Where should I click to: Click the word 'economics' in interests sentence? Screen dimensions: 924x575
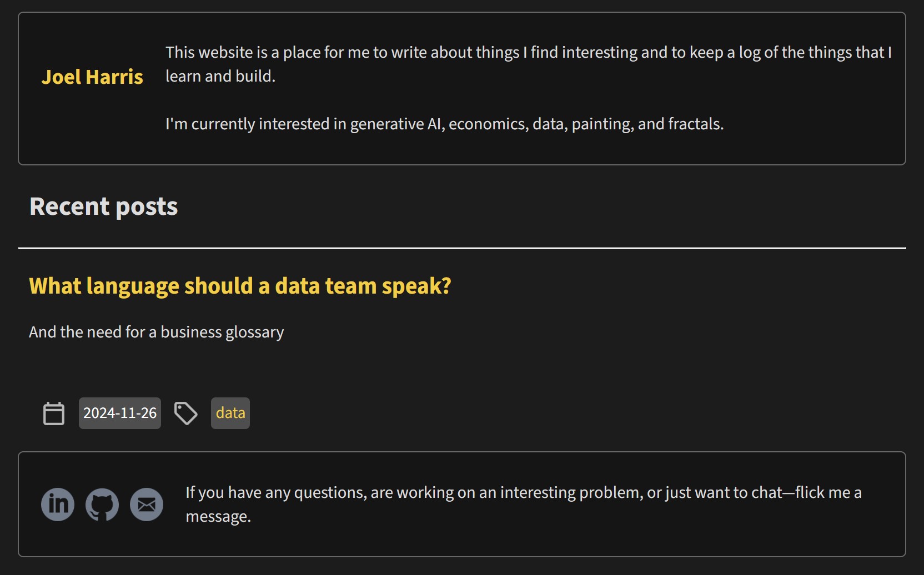coord(486,124)
